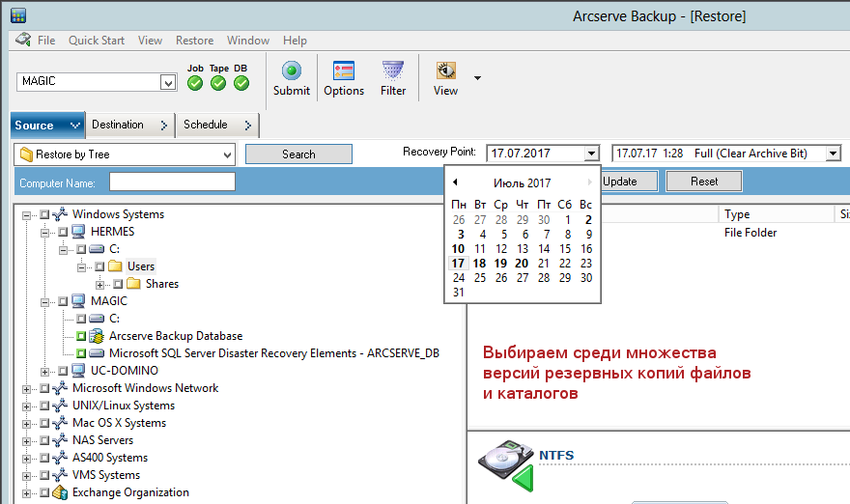
Task: Click the Search button
Action: 298,154
